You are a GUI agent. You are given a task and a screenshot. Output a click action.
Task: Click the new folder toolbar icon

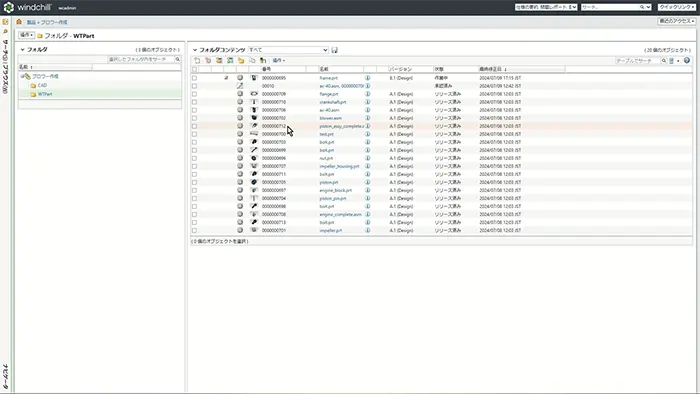[x=241, y=60]
